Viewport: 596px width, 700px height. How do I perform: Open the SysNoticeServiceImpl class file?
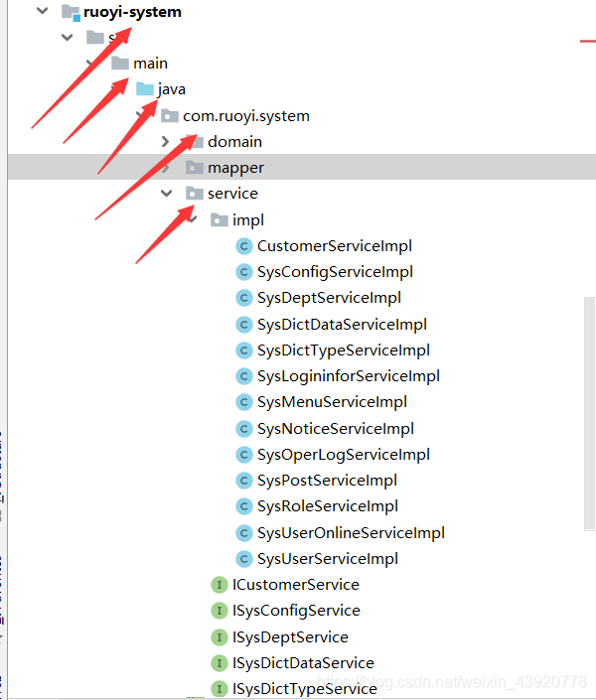click(336, 430)
